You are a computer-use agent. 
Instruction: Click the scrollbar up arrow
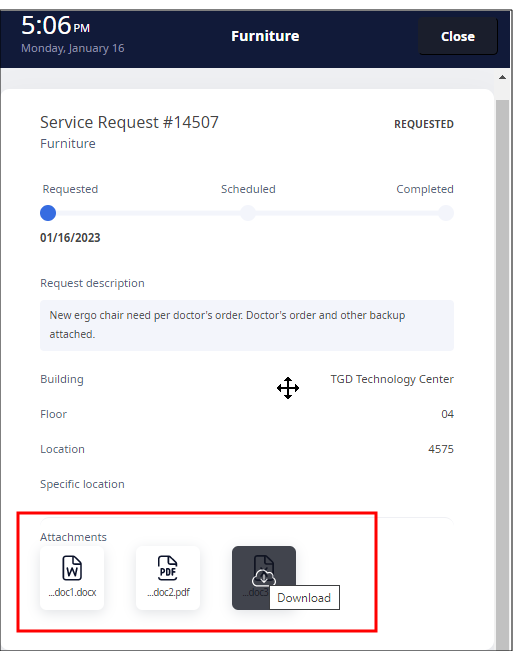coord(502,77)
